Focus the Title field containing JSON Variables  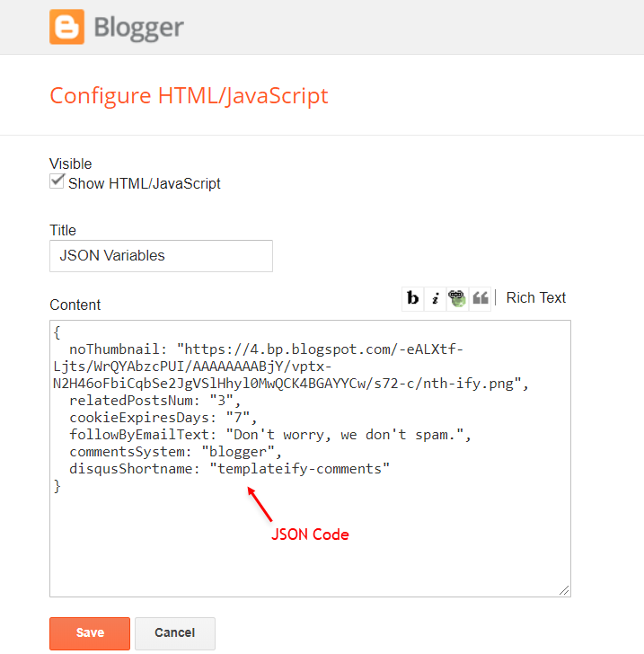point(161,256)
